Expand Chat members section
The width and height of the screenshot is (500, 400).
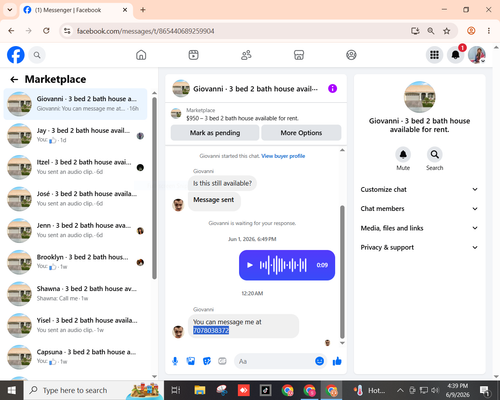pos(419,209)
